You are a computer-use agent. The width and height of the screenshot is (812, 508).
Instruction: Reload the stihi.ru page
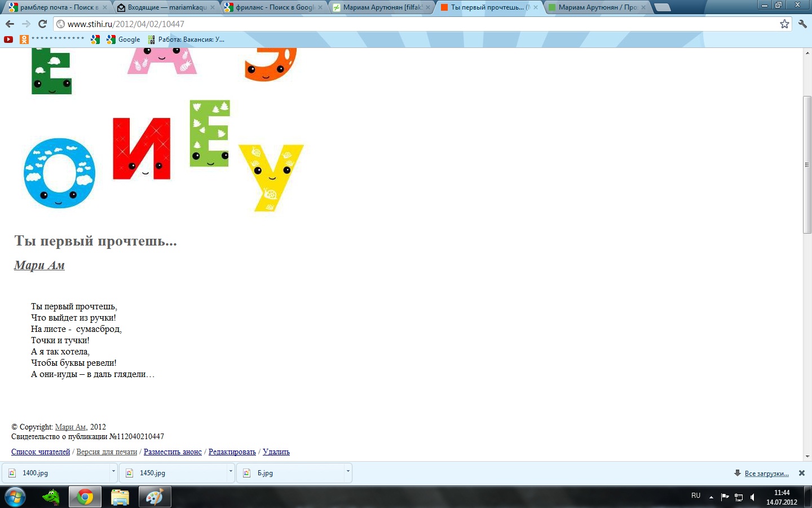coord(42,24)
